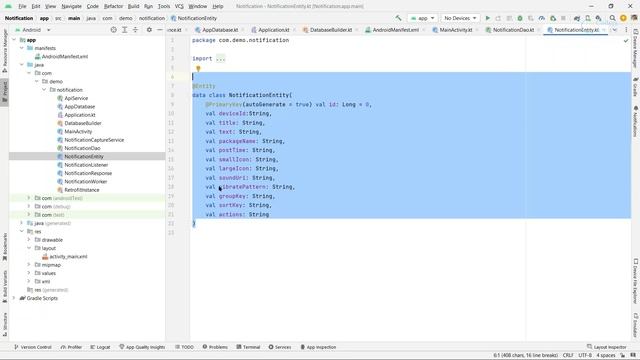Open the Gradle tool window on the right
Screen dimensions: 640x360
coord(636,87)
